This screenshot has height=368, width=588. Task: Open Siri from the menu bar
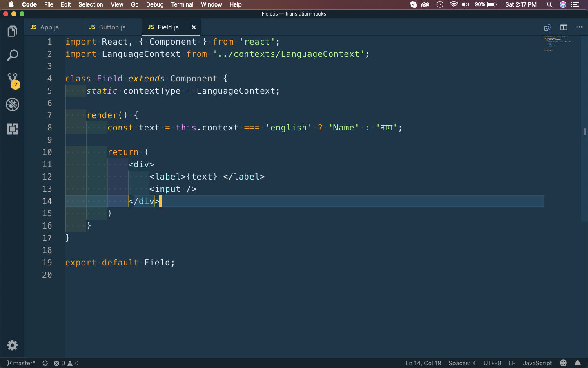click(563, 4)
